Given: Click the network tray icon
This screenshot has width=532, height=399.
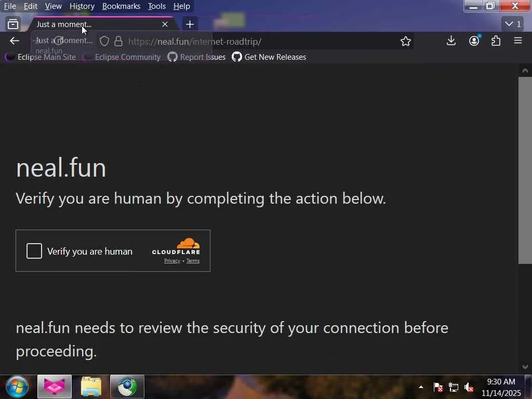Looking at the screenshot, I should pyautogui.click(x=454, y=387).
